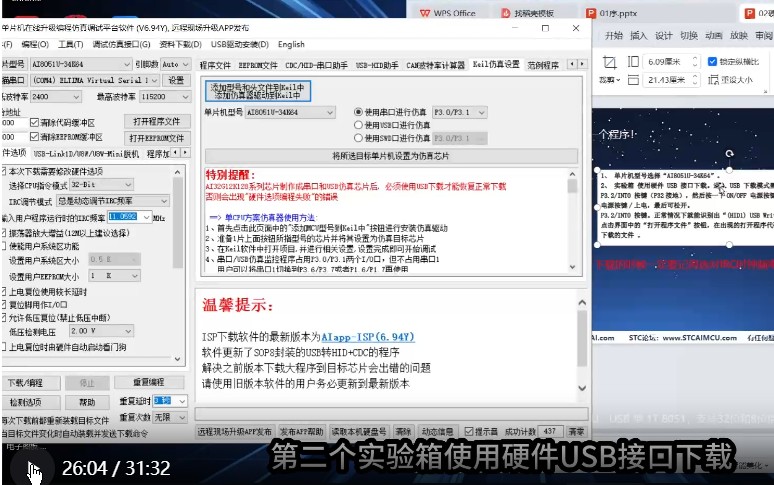This screenshot has height=485, width=774.
Task: Switch to the Keil仿真设置 tab
Action: [496, 64]
